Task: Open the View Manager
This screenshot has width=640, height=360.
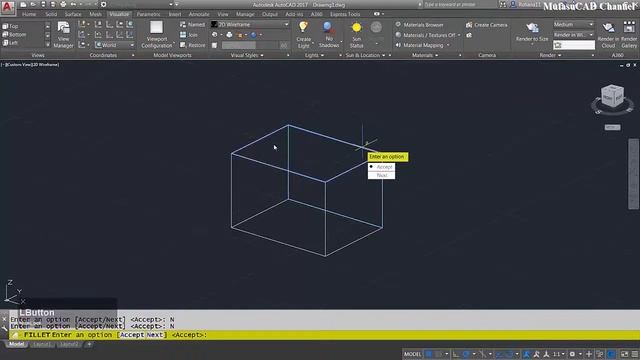Action: (63, 35)
